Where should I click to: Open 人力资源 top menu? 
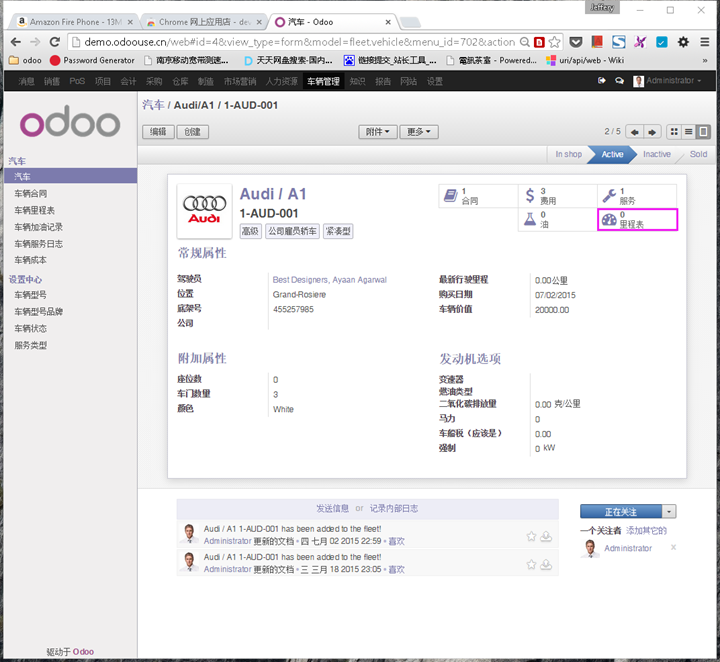pos(281,81)
